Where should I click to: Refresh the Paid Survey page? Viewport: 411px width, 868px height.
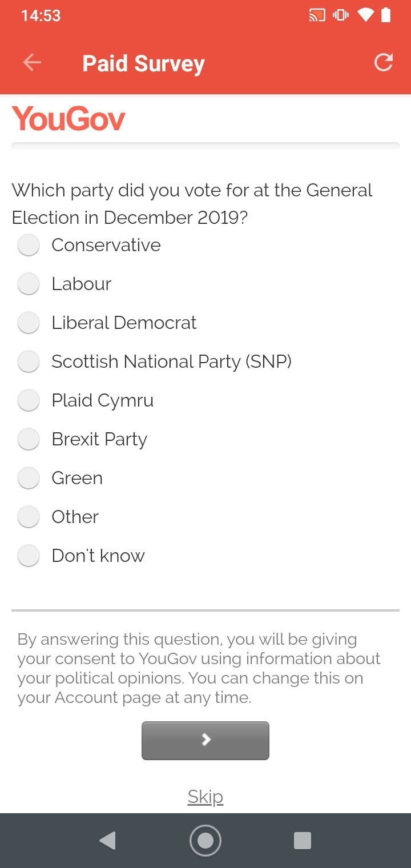point(383,63)
